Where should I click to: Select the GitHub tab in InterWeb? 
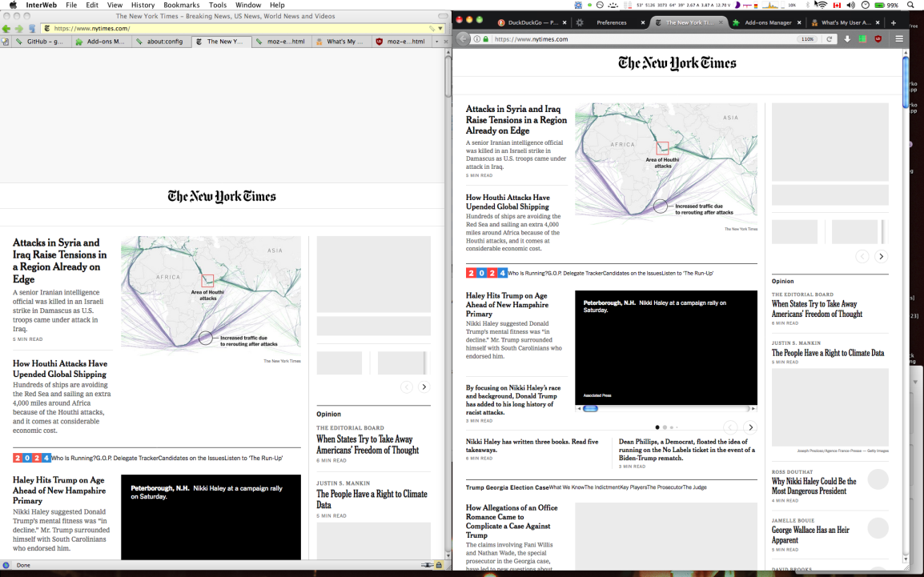41,42
